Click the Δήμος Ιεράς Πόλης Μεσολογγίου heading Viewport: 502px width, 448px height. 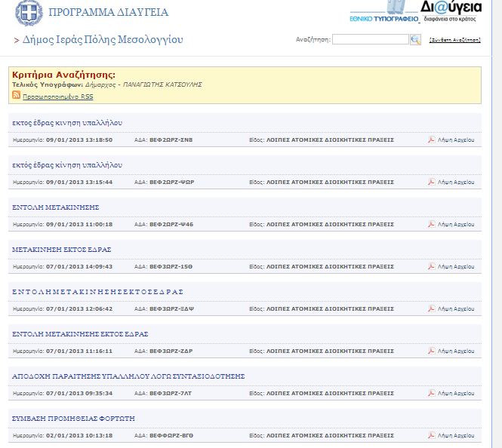pyautogui.click(x=103, y=40)
